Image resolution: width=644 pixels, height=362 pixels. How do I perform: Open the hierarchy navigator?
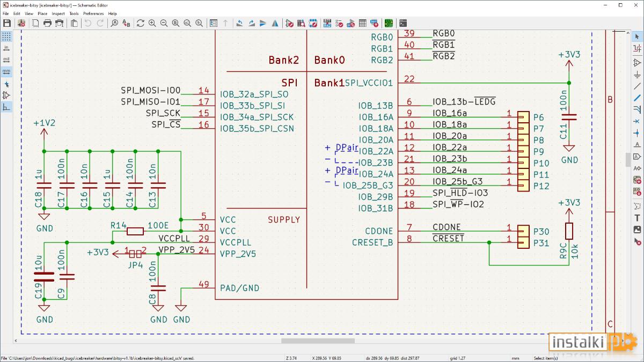[214, 23]
